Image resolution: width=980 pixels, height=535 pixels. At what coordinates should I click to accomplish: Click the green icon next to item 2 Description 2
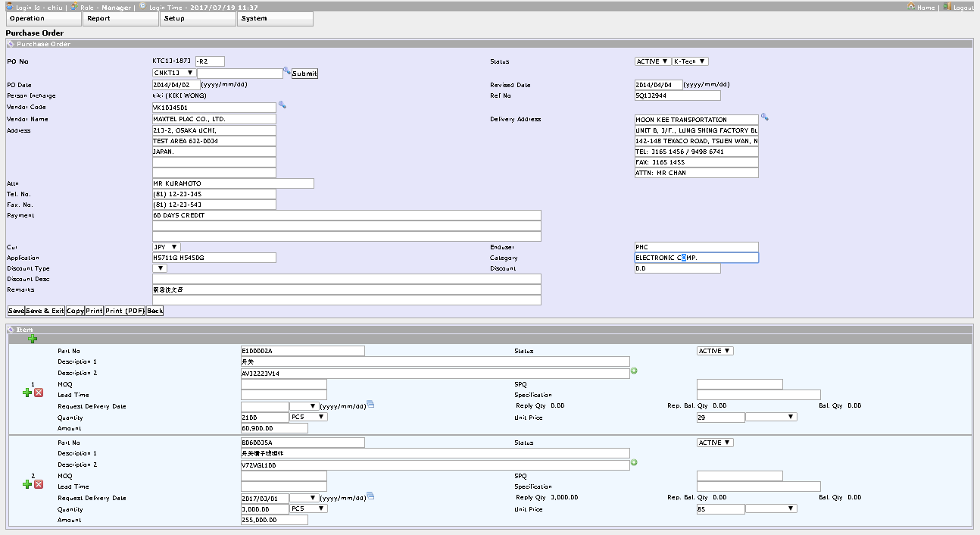pos(634,462)
